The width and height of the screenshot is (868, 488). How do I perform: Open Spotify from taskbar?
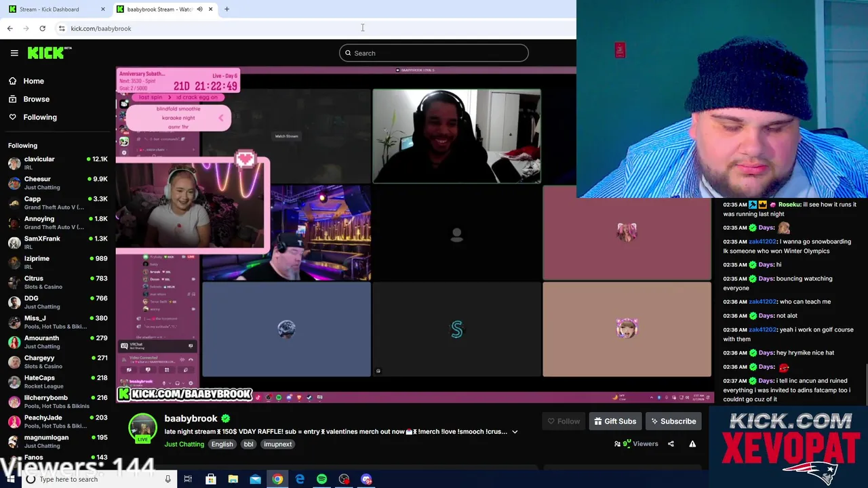(x=321, y=479)
